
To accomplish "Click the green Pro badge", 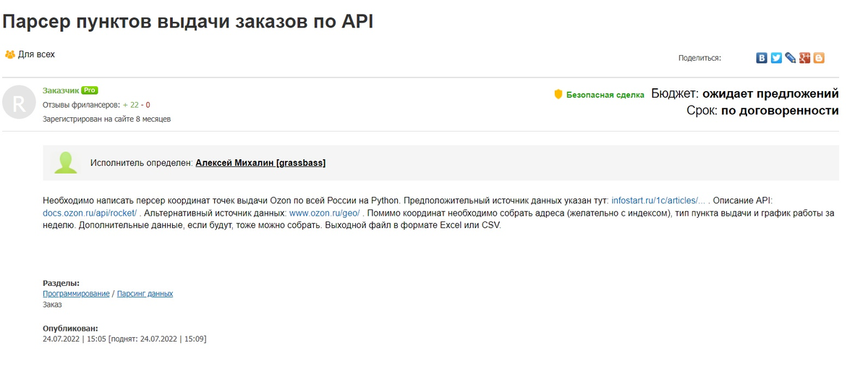I will 90,90.
